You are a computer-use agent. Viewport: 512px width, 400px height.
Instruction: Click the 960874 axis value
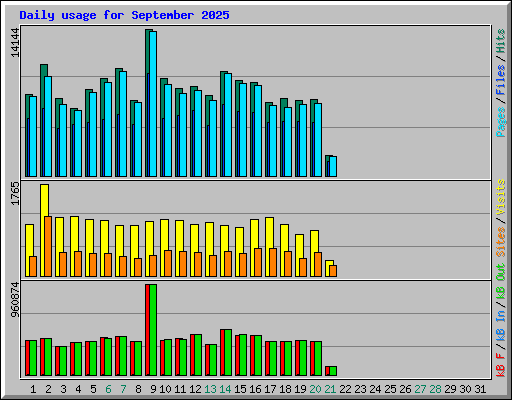click(15, 300)
